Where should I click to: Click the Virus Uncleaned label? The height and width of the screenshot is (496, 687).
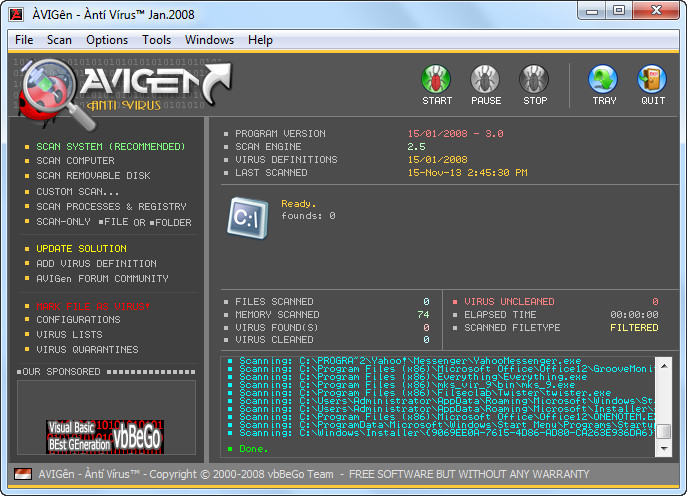tap(509, 301)
